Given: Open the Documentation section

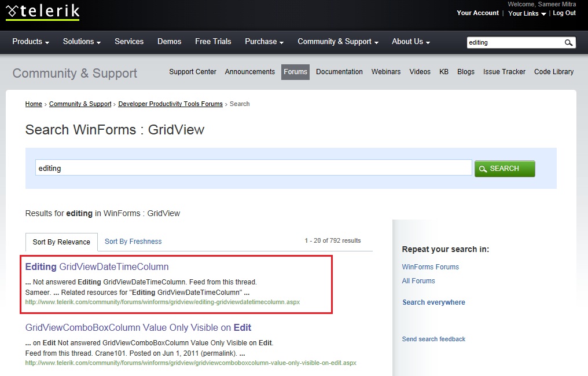Looking at the screenshot, I should click(339, 72).
